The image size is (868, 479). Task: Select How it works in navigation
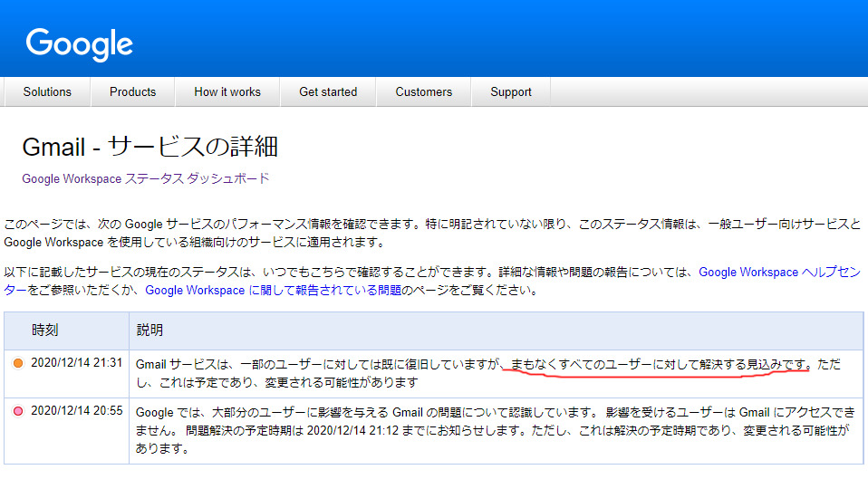[227, 91]
